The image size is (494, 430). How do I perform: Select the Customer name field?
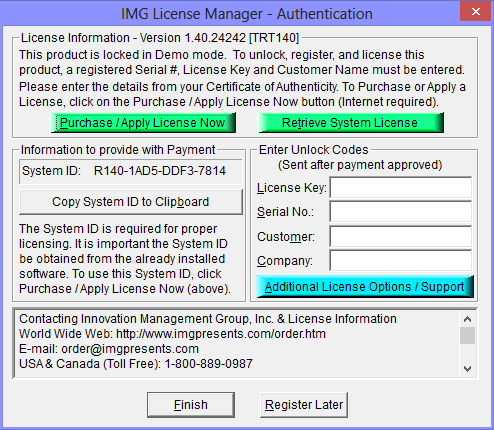click(401, 236)
